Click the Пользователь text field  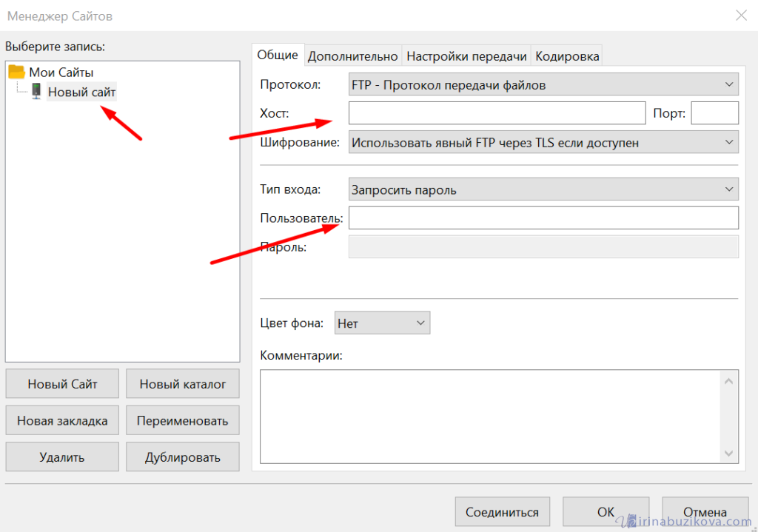coord(543,218)
